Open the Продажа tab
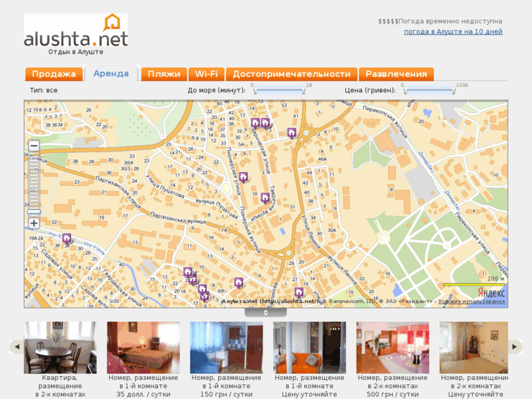The height and width of the screenshot is (399, 532). (x=54, y=74)
